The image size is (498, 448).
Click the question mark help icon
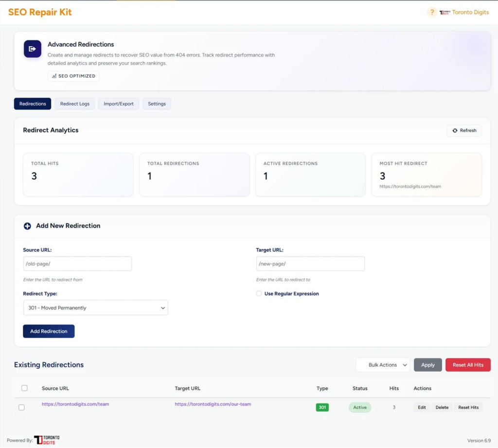click(x=431, y=12)
